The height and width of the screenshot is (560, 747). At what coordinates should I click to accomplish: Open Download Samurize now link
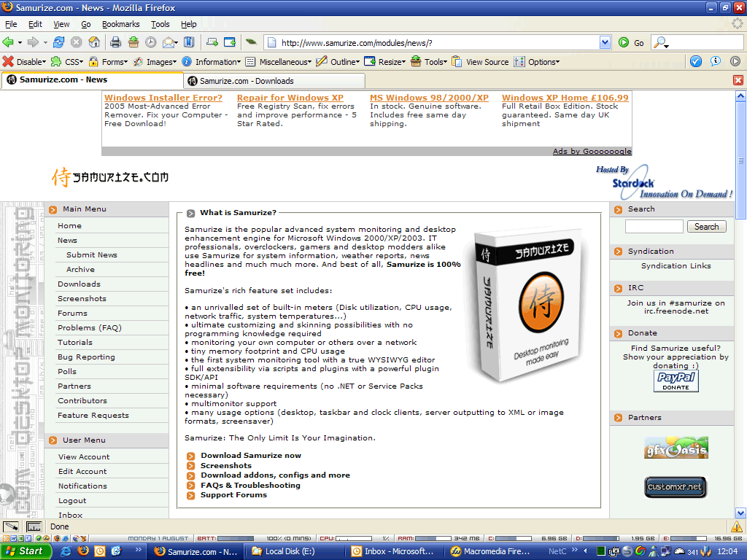[251, 456]
